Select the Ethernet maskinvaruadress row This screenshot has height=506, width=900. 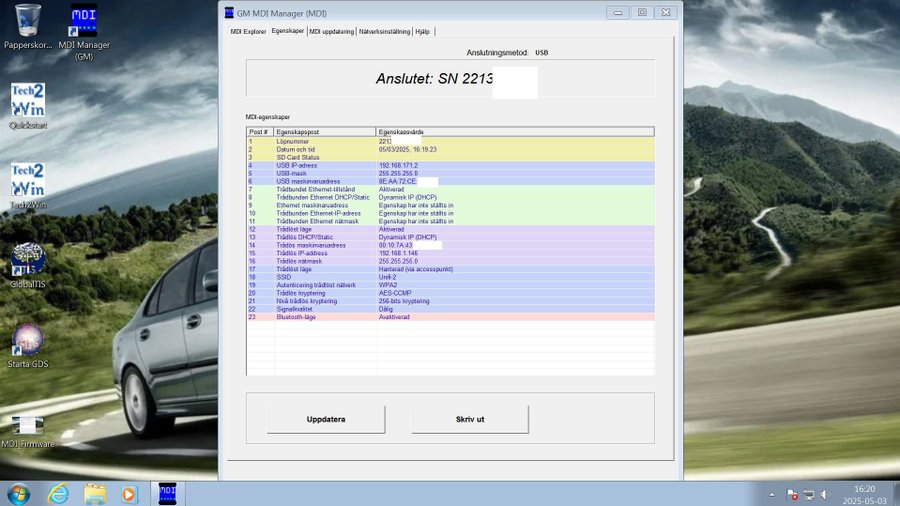tap(451, 205)
